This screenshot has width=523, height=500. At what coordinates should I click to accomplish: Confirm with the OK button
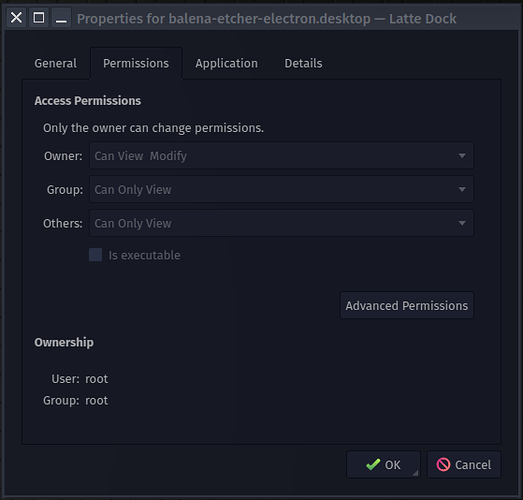point(383,465)
